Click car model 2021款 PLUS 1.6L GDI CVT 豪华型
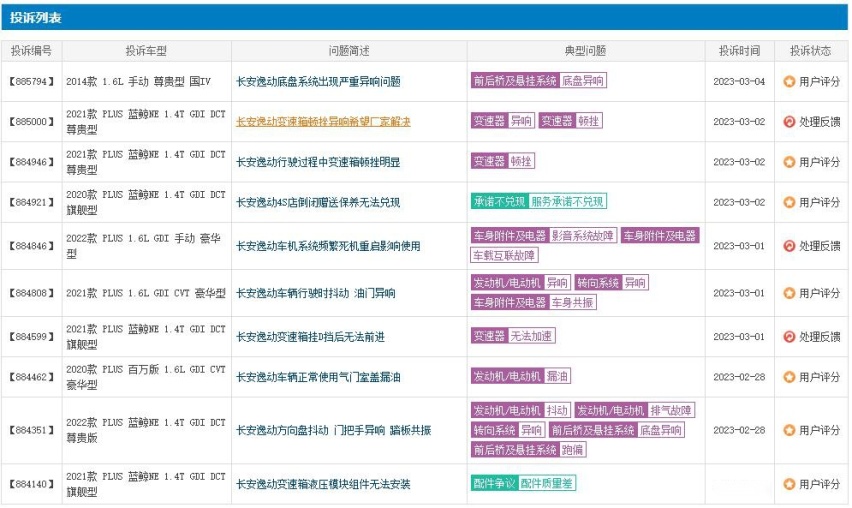852x508 pixels. 146,293
